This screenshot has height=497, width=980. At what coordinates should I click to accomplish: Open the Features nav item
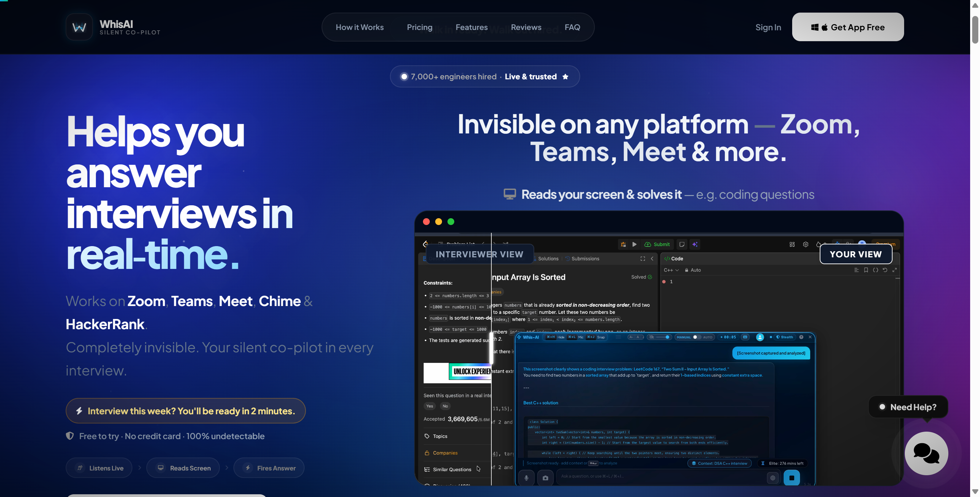[471, 27]
